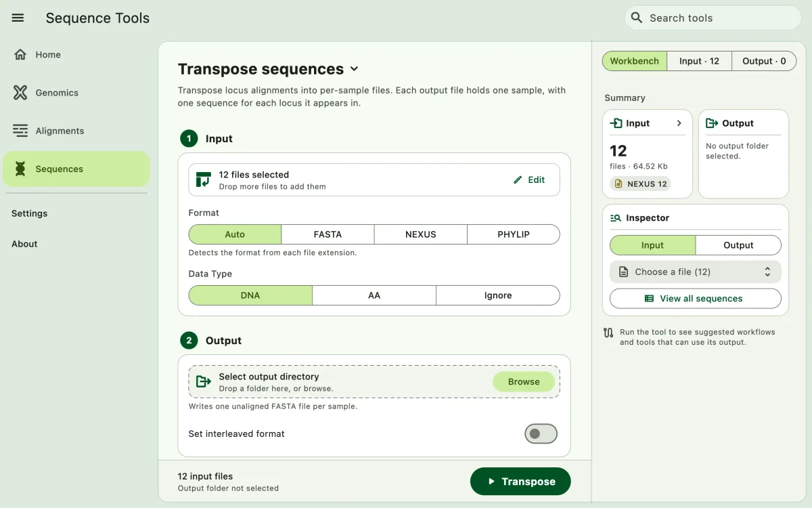Click the document icon in file chooser
Screen dimensions: 812x508
point(623,272)
